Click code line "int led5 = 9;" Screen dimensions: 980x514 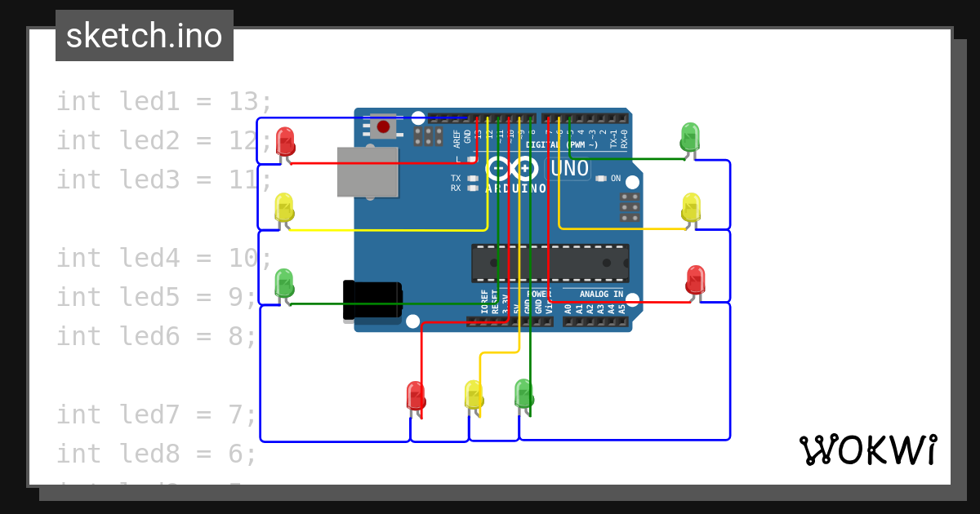click(156, 298)
